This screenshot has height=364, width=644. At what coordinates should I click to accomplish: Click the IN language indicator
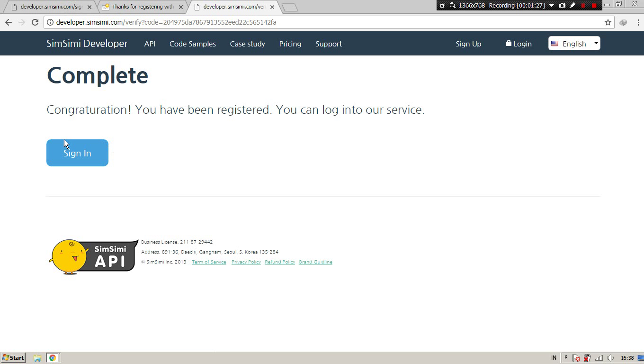(x=554, y=358)
